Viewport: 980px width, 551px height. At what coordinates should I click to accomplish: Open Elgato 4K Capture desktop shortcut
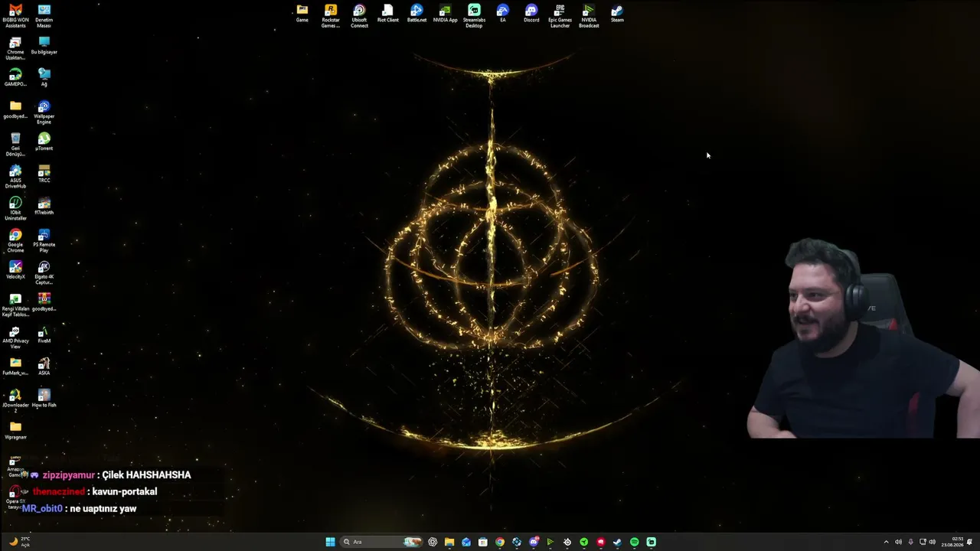(44, 273)
